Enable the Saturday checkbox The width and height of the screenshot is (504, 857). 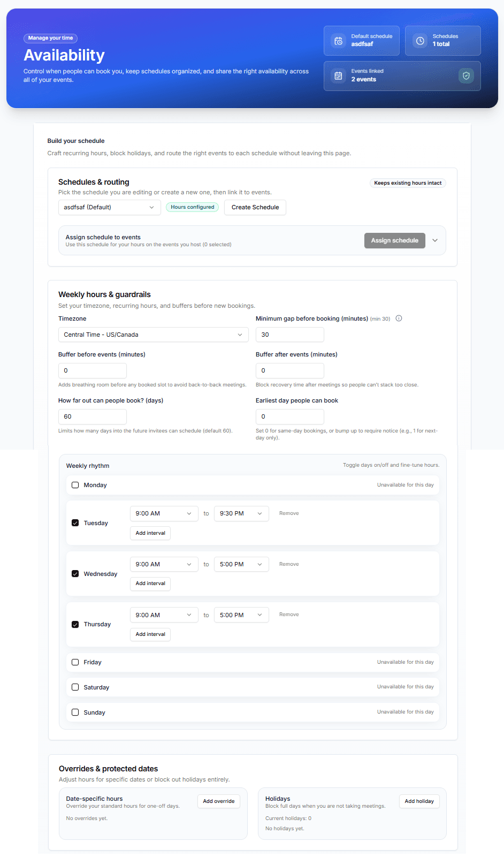75,687
